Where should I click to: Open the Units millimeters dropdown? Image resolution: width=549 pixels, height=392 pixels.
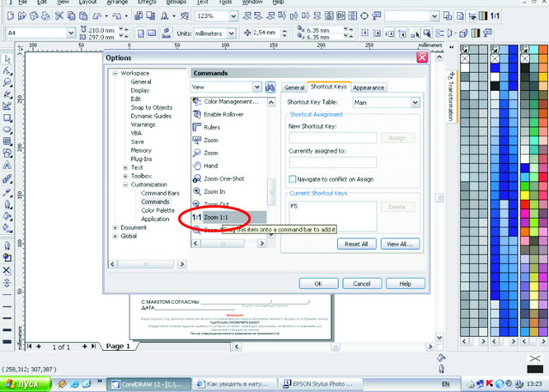pos(232,33)
